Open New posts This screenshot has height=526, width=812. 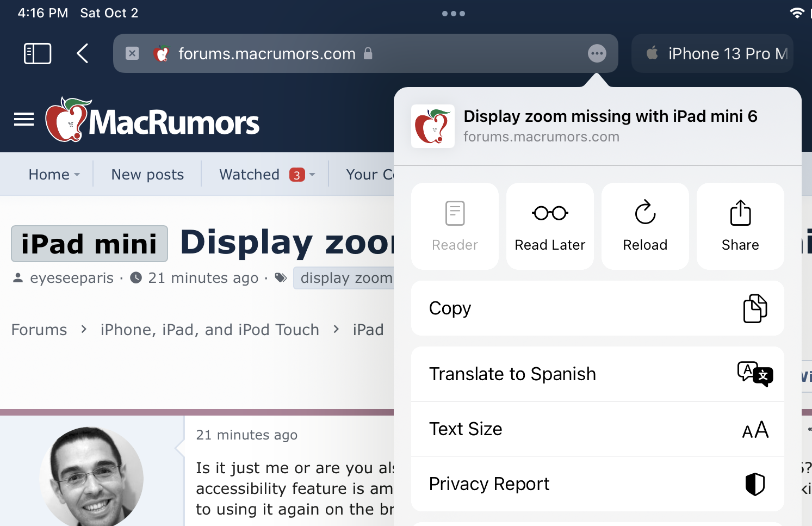tap(147, 175)
